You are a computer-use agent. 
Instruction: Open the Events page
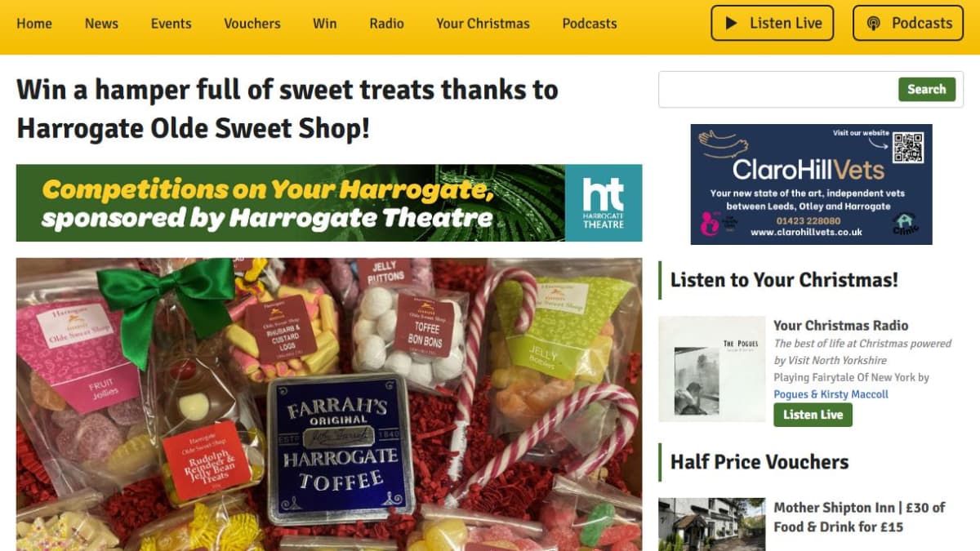click(x=171, y=23)
